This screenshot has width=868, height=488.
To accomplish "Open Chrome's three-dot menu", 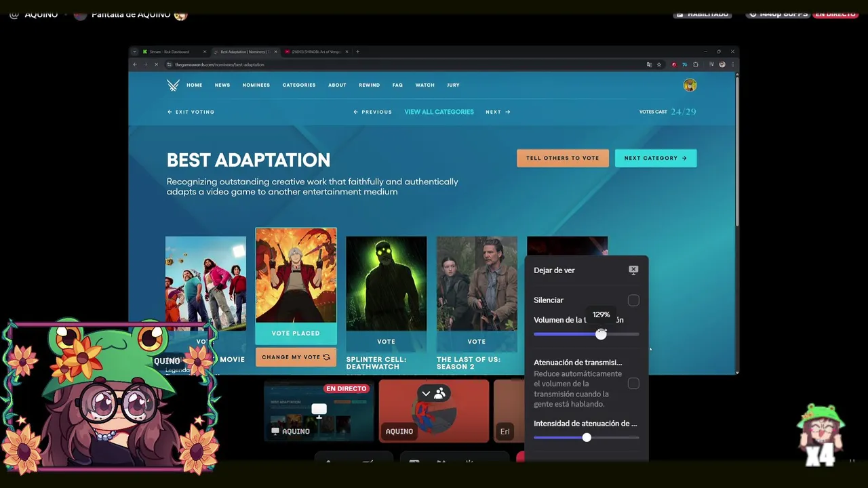I will (x=733, y=64).
